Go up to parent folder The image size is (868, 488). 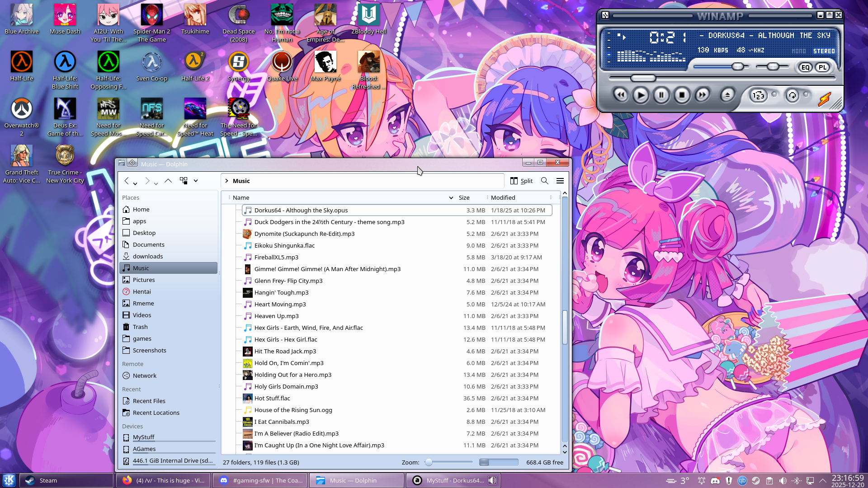[x=168, y=181]
